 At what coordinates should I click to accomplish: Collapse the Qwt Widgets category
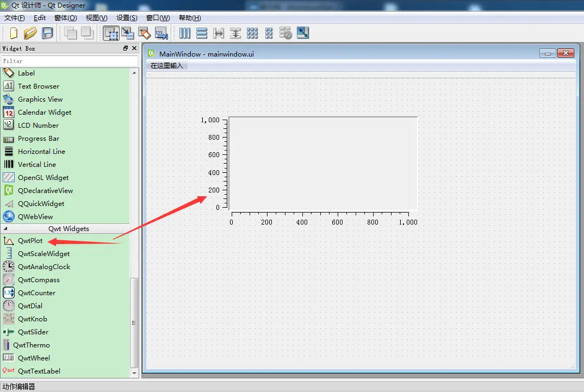5,228
